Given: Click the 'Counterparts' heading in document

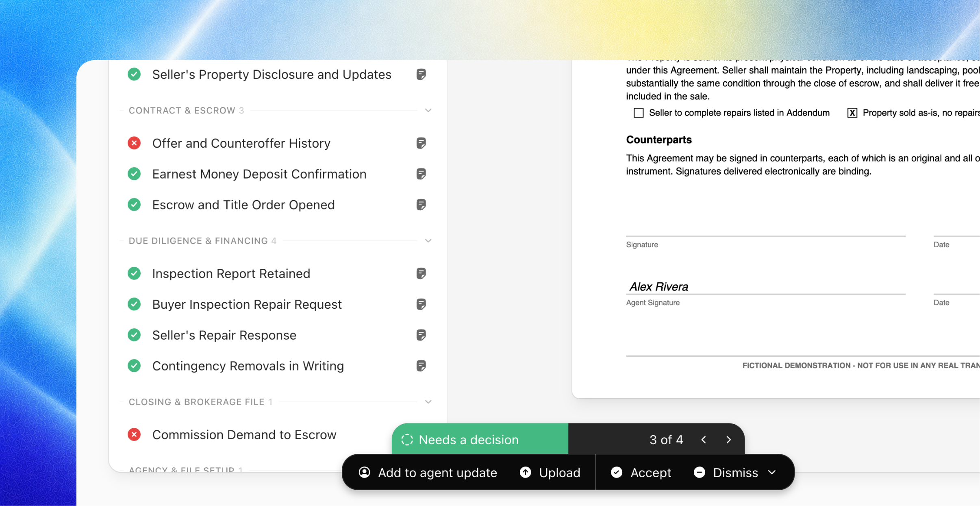Looking at the screenshot, I should [659, 140].
